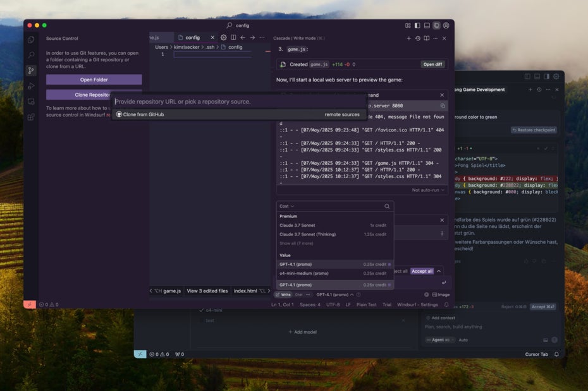Screen dimensions: 588x391
Task: Open the GPT-4.1 (promo) model selector below the input
Action: point(334,295)
